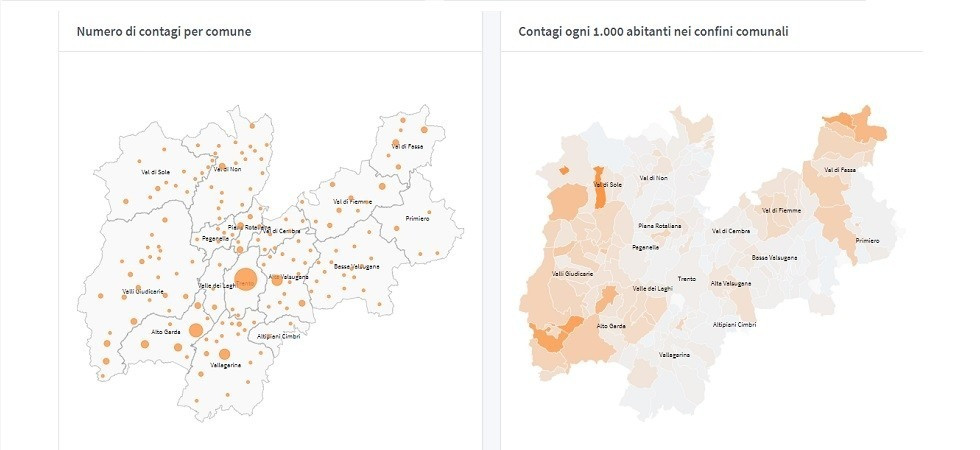Click the large Alto Garda bubble
The image size is (980, 450).
[x=196, y=330]
